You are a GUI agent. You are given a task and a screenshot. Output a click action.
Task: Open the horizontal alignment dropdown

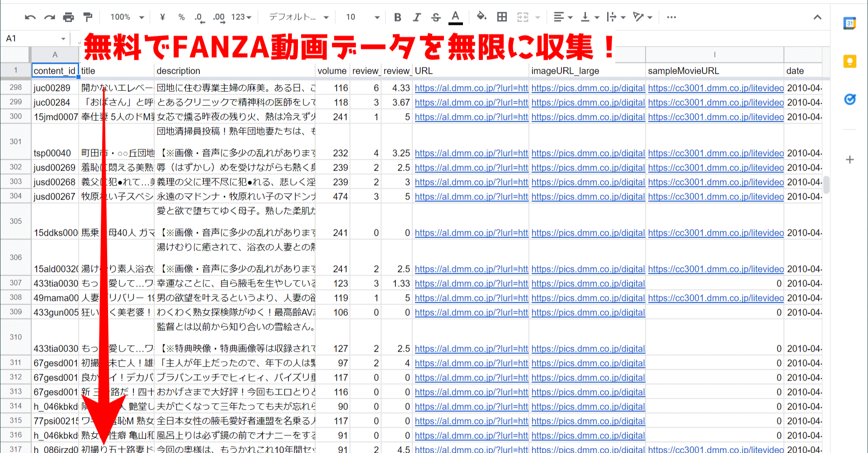[x=561, y=17]
